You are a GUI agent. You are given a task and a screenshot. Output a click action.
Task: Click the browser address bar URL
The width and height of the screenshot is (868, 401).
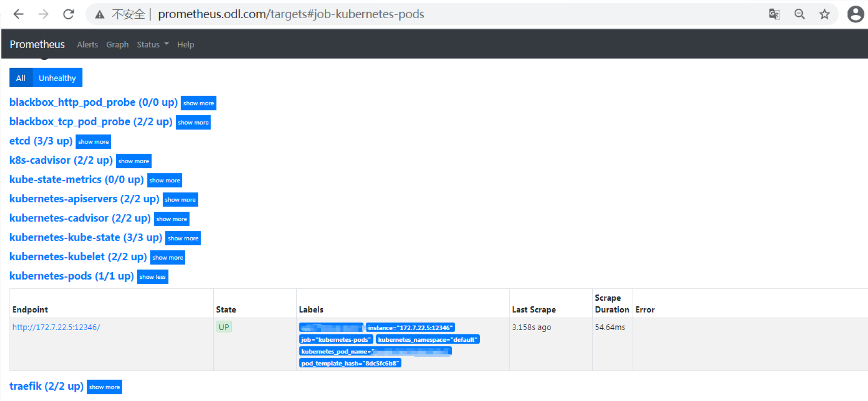291,14
